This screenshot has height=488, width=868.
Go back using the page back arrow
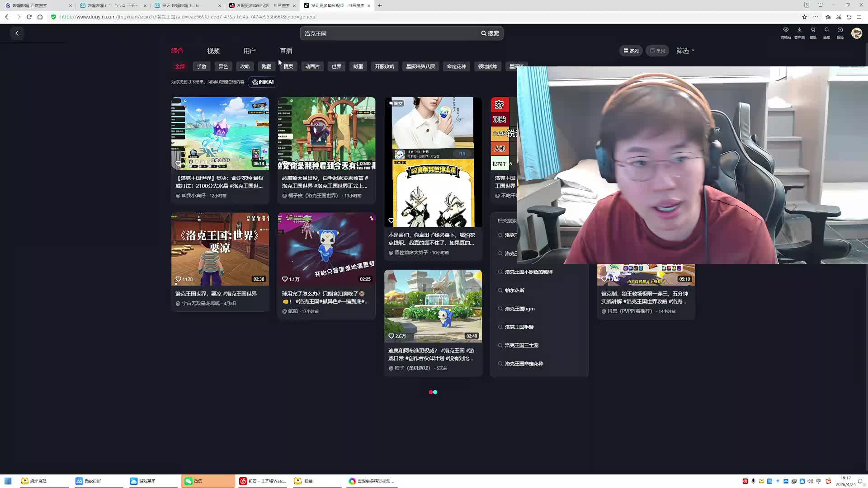coord(17,33)
